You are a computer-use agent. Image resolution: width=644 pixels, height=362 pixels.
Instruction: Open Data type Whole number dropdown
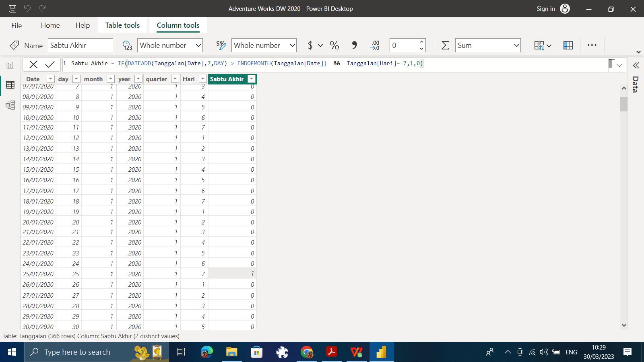[170, 45]
